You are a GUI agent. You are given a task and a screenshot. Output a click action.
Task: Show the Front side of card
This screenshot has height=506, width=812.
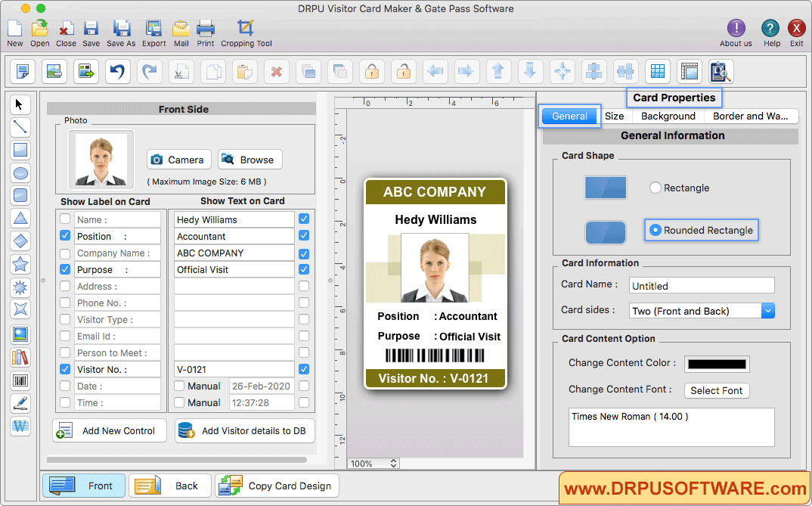(x=84, y=486)
